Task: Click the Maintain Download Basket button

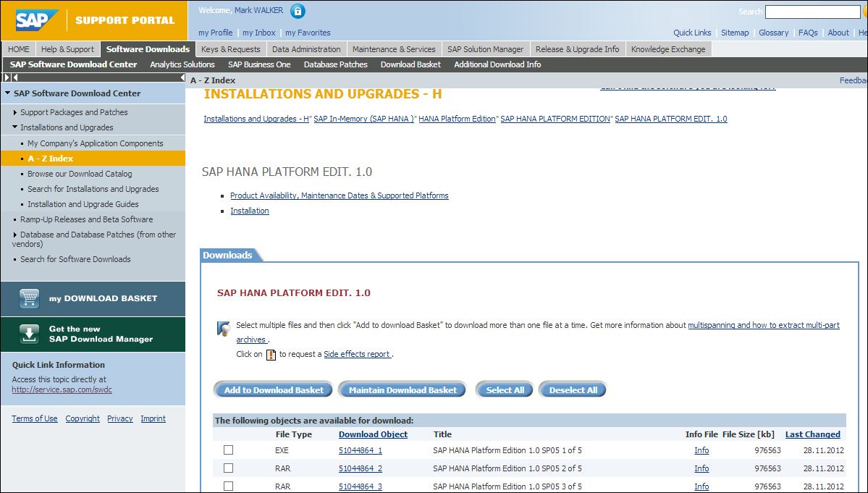Action: tap(403, 390)
